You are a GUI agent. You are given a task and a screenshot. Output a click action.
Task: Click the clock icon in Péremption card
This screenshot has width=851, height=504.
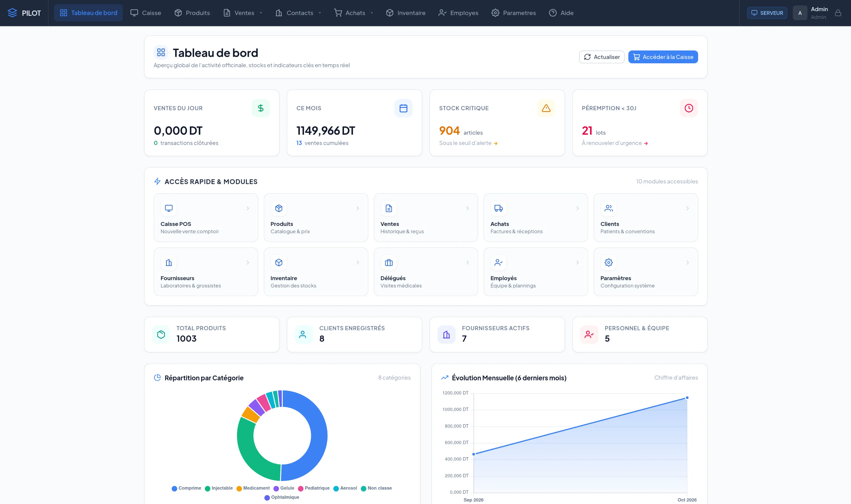point(688,108)
